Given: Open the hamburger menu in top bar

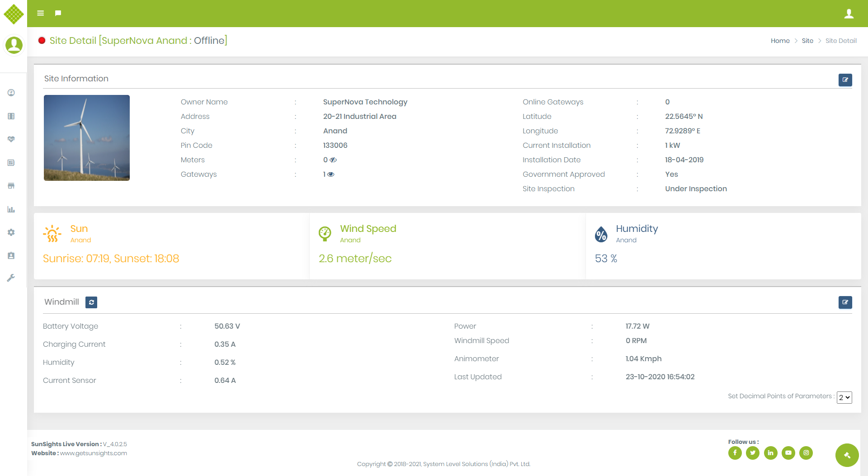Looking at the screenshot, I should coord(40,13).
